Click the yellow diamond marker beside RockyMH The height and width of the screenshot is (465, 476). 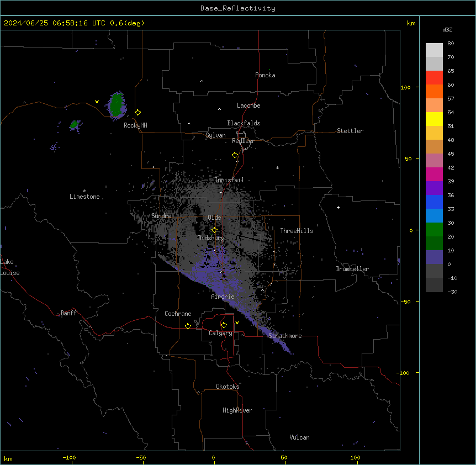138,113
